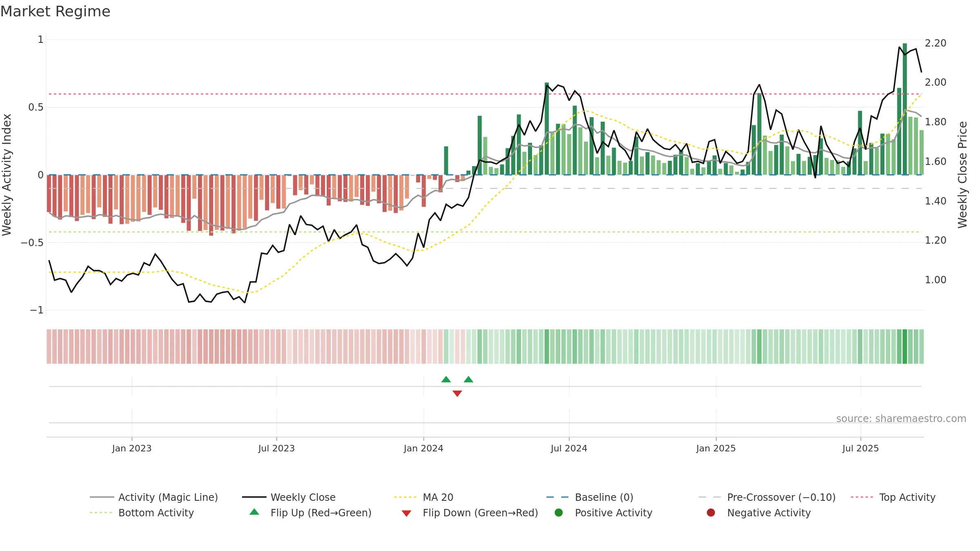Click the darkest green heat strip cell
This screenshot has height=551, width=980.
pyautogui.click(x=905, y=347)
